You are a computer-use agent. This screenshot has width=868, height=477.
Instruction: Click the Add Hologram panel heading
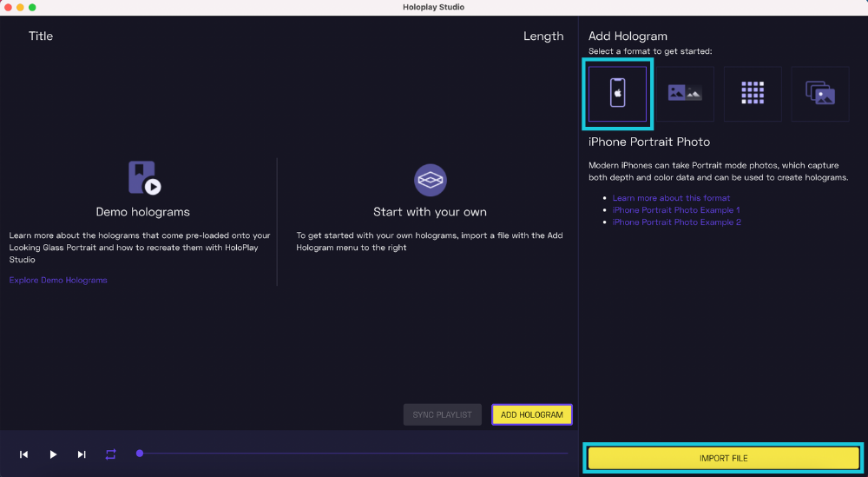tap(628, 36)
